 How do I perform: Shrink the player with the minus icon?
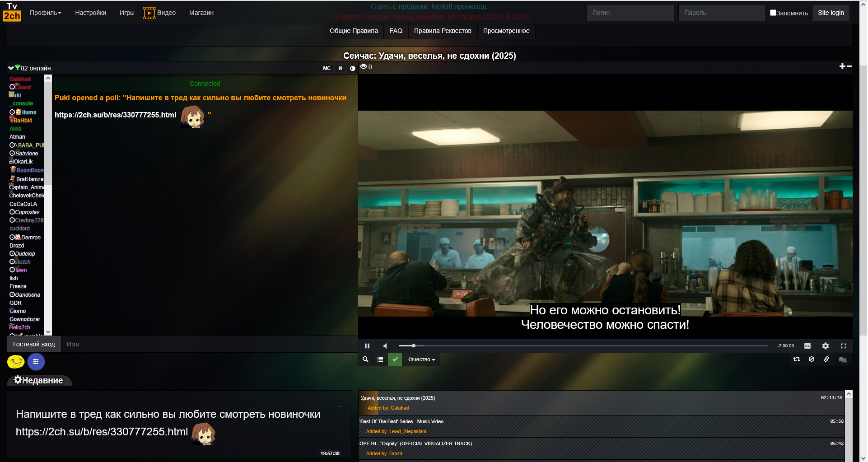(x=849, y=66)
